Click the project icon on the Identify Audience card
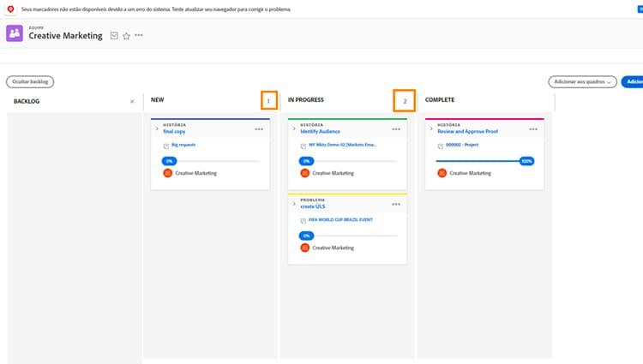The height and width of the screenshot is (364, 643). (303, 146)
